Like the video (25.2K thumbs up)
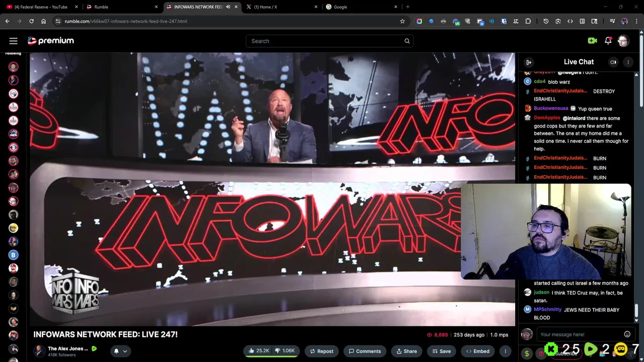The image size is (644, 362). pyautogui.click(x=259, y=351)
